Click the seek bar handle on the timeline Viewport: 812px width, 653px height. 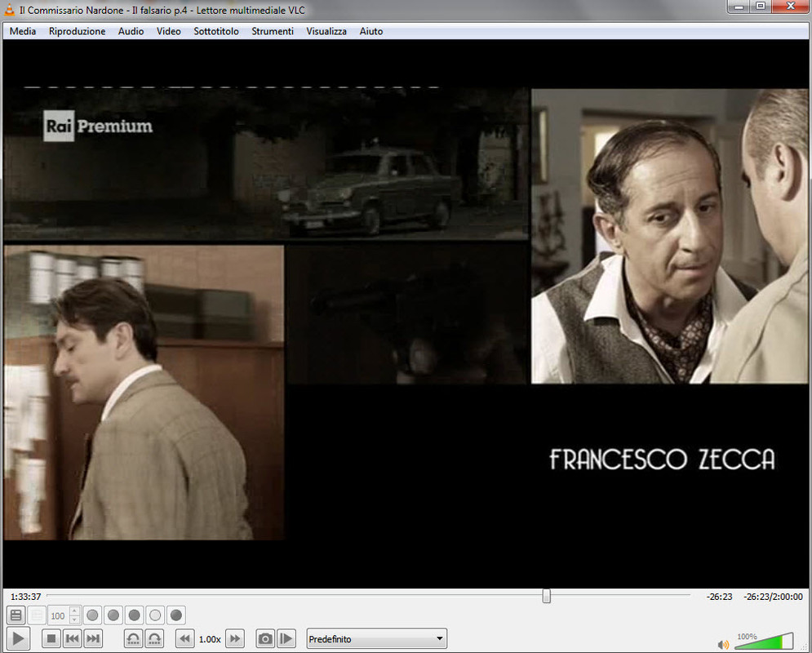[x=546, y=596]
